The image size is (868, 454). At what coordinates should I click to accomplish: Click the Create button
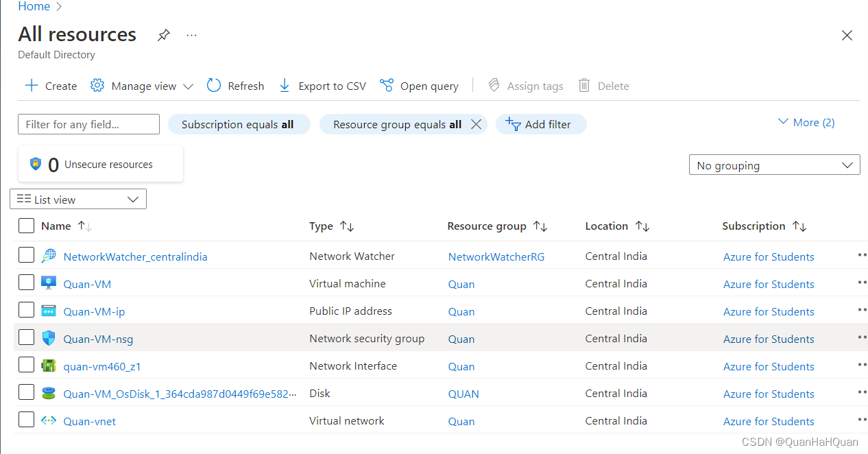51,86
